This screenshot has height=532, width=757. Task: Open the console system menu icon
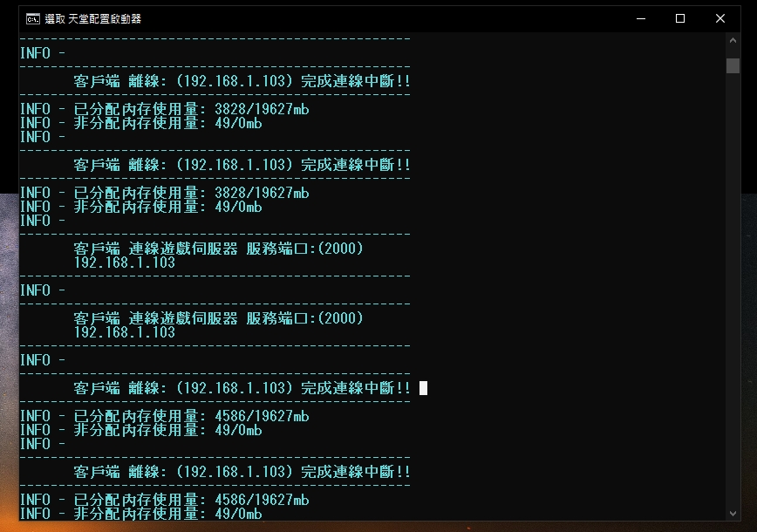point(33,19)
